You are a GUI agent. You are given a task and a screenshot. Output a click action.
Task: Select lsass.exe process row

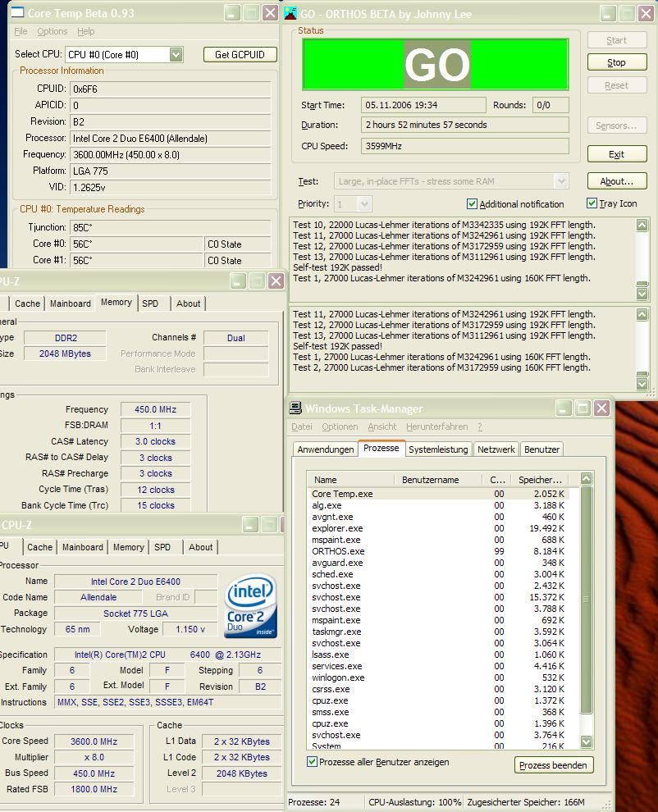coord(438,655)
